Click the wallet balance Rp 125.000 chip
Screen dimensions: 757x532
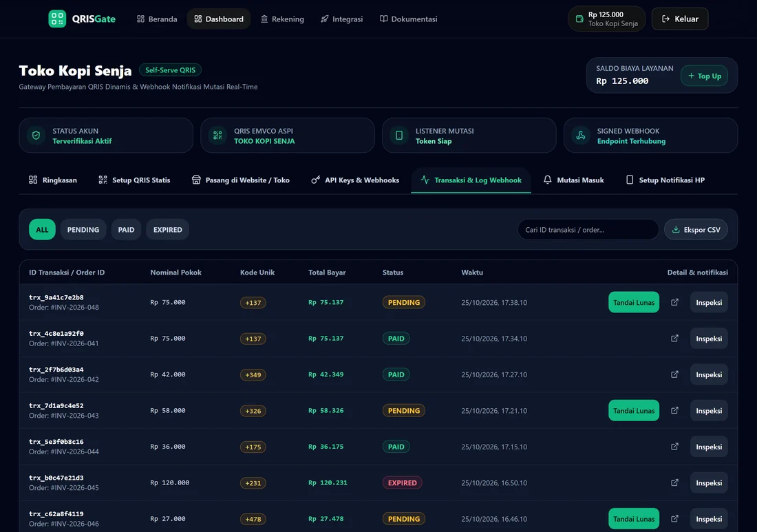[606, 19]
